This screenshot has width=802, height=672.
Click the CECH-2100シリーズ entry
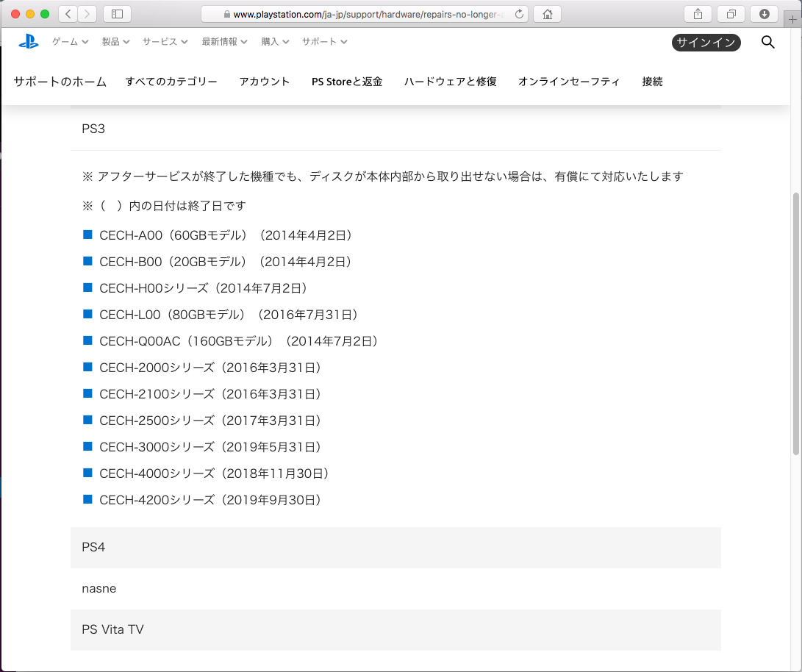[x=210, y=395]
